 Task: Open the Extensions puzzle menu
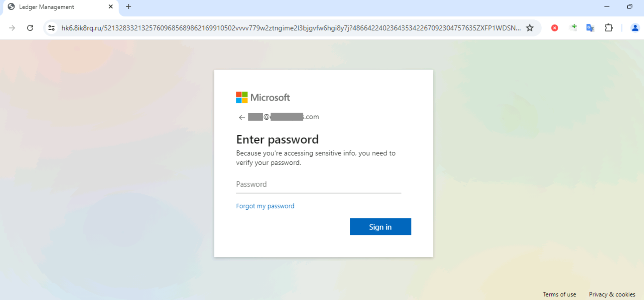608,28
